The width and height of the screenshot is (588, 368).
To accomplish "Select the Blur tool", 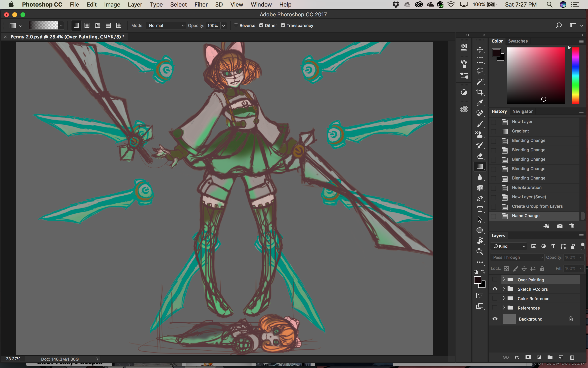I will (480, 177).
